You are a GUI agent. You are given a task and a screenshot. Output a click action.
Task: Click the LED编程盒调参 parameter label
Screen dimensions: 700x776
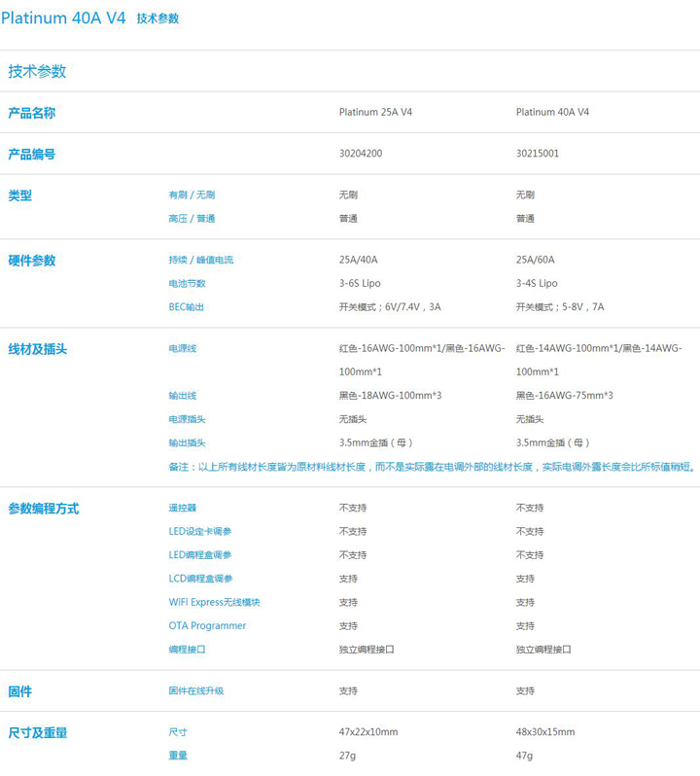pyautogui.click(x=200, y=555)
